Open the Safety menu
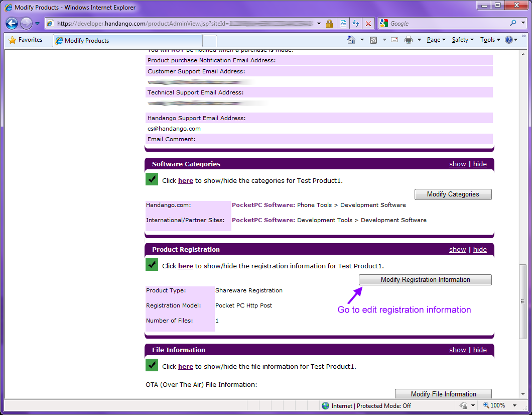 tap(463, 40)
